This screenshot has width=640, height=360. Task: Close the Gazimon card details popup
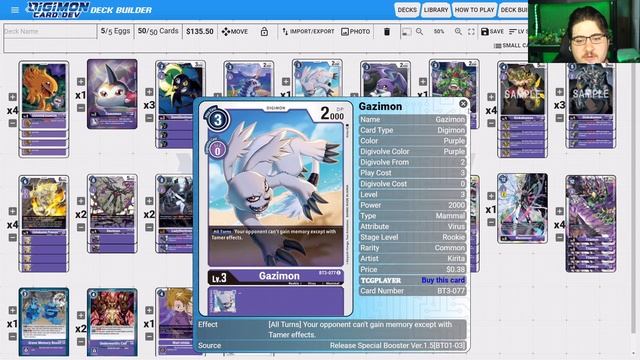[x=463, y=104]
